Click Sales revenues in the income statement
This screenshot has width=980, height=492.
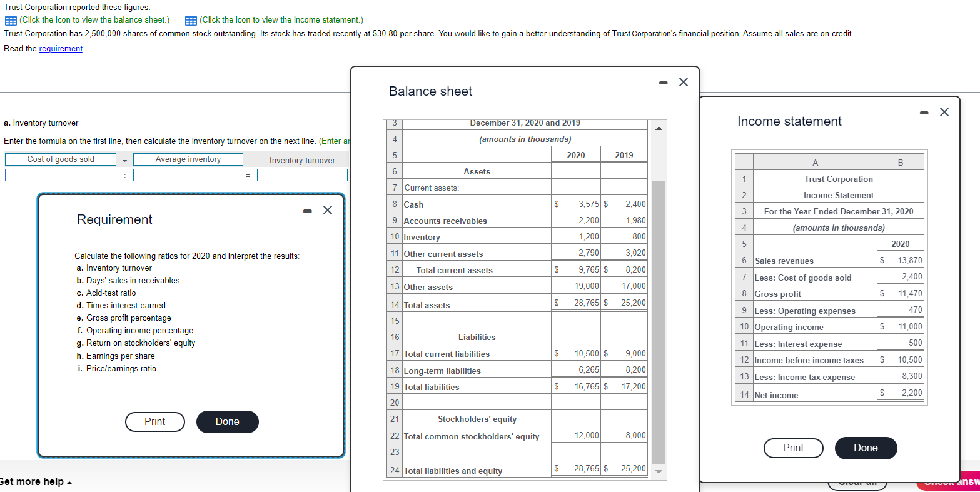pyautogui.click(x=785, y=261)
